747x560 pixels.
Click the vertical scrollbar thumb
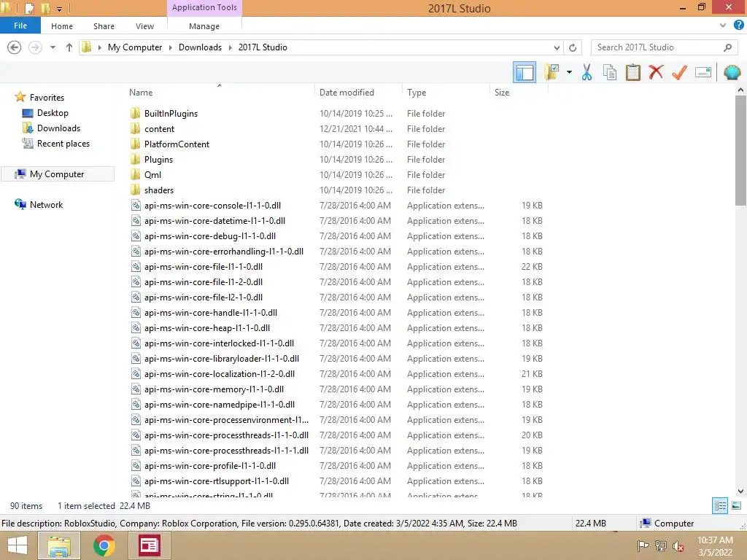[740, 150]
